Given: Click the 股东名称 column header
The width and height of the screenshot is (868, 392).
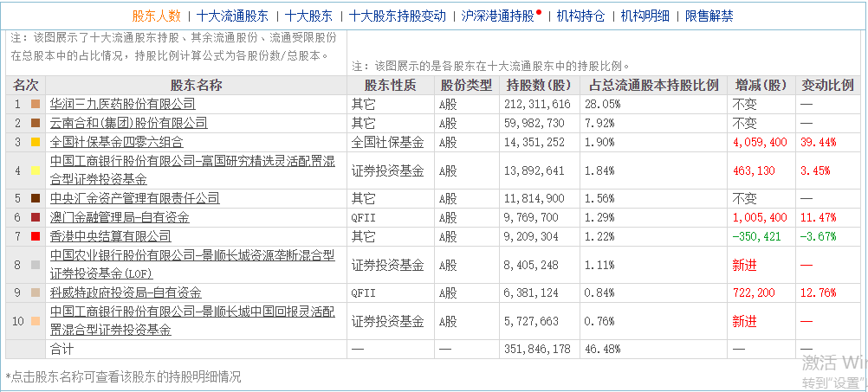Looking at the screenshot, I should click(x=196, y=85).
